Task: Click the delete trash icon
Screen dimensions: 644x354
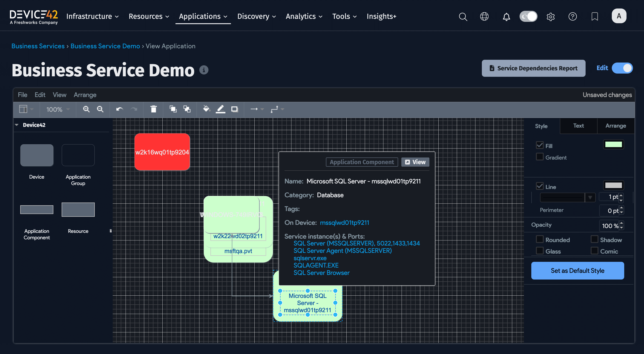Action: point(153,109)
